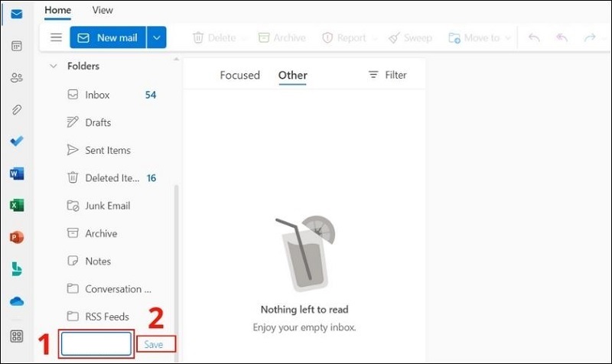Open the More apps grid icon
This screenshot has height=364, width=612.
[x=16, y=336]
